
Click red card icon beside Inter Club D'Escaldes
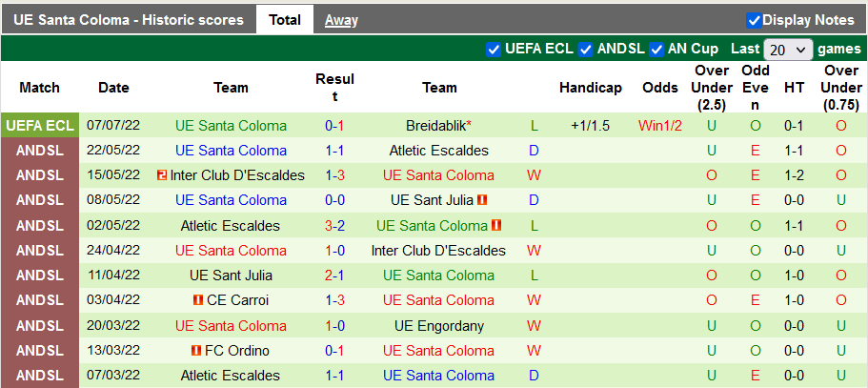coord(161,175)
